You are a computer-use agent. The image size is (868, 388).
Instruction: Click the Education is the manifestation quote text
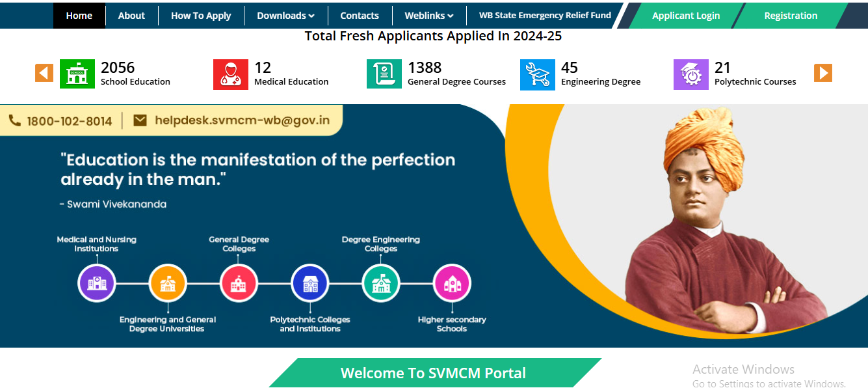(x=258, y=169)
